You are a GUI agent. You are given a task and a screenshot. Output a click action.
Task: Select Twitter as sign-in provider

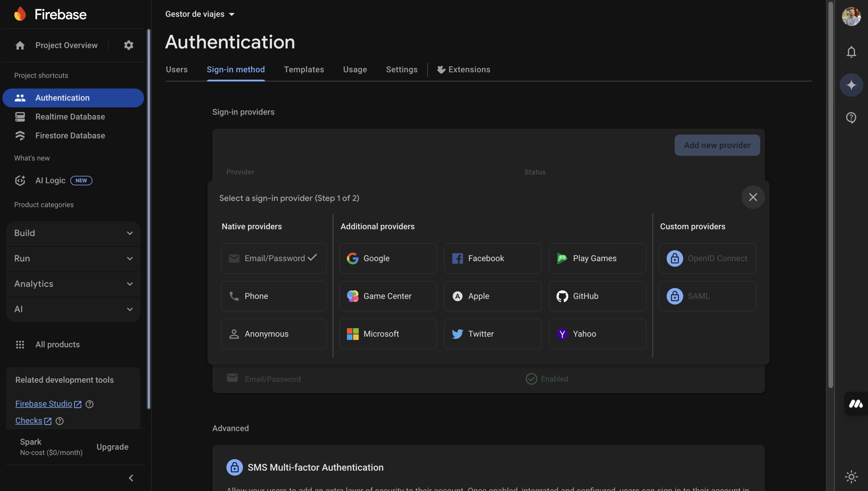coord(492,334)
